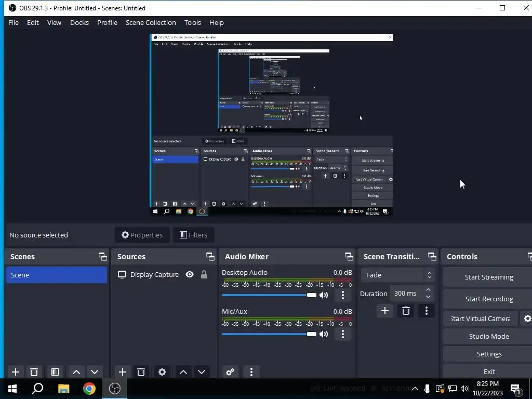Open Audio Mixer toolbar three-dot menu
This screenshot has height=399, width=532.
(x=251, y=372)
